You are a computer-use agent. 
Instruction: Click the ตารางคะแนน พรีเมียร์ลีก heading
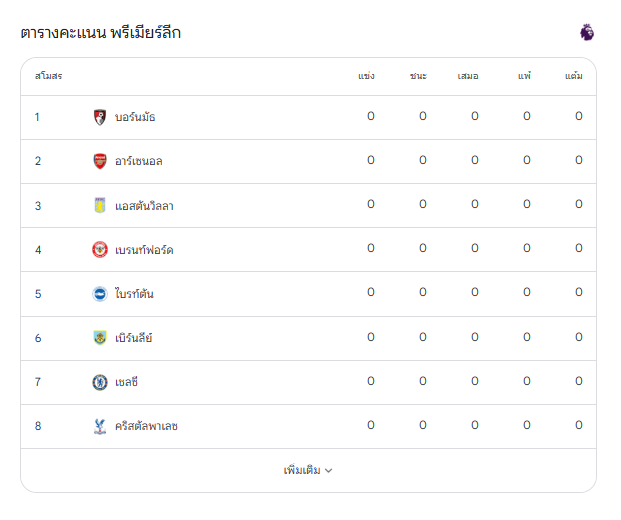coord(101,32)
